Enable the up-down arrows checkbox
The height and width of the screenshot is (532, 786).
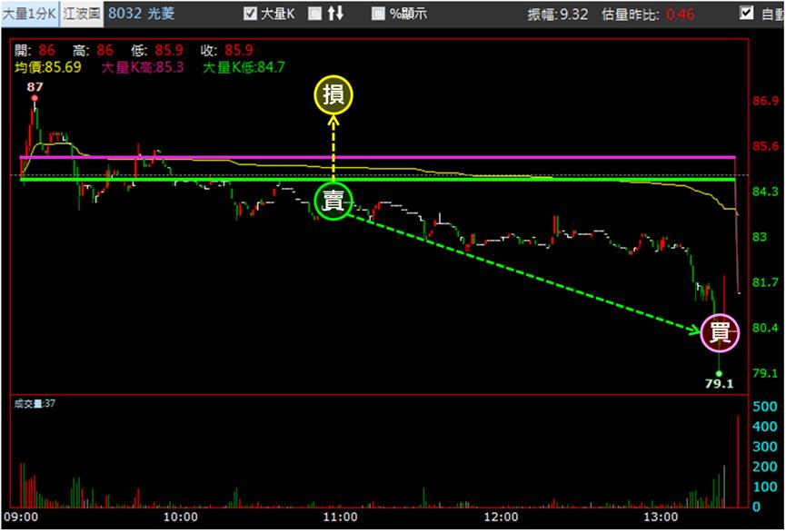314,14
